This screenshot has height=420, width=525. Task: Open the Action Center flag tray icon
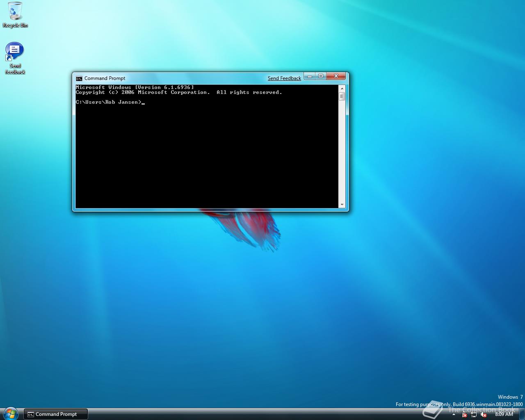(464, 415)
